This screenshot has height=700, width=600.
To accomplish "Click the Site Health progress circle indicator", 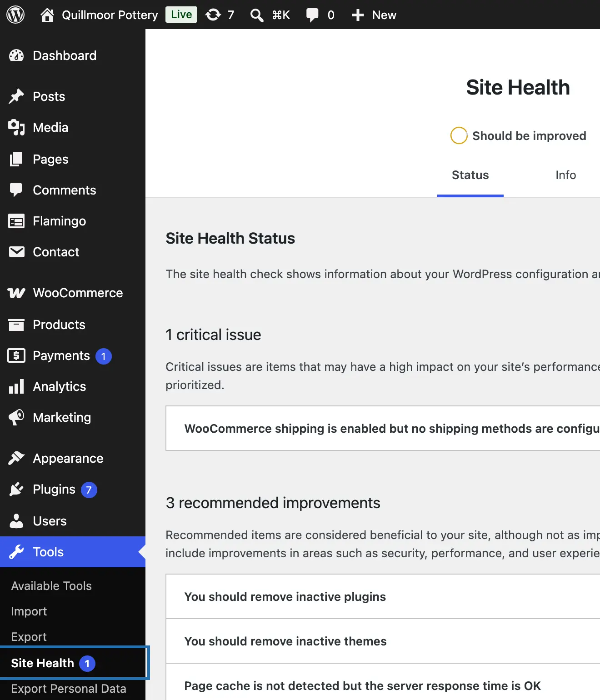I will coord(459,135).
